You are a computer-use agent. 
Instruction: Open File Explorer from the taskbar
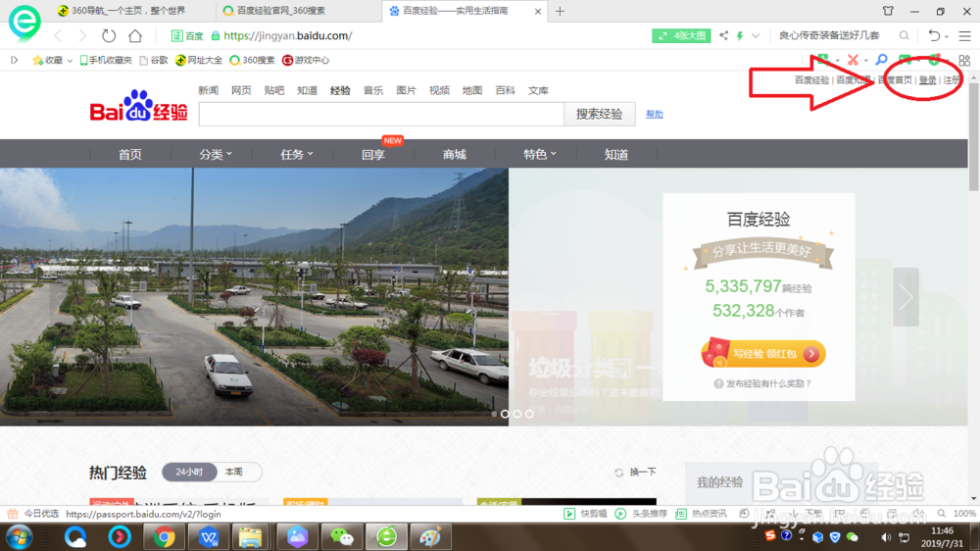click(x=251, y=537)
